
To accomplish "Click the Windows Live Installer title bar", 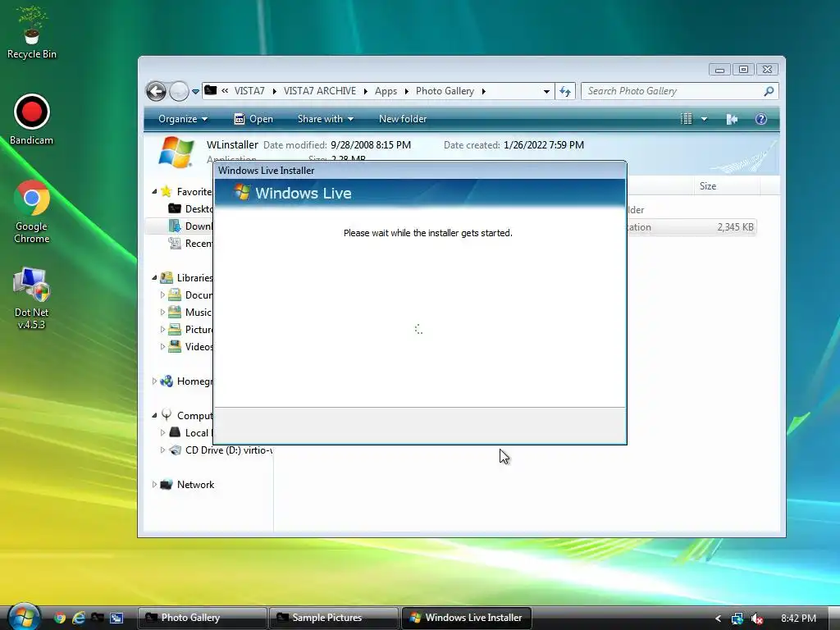I will [x=420, y=171].
